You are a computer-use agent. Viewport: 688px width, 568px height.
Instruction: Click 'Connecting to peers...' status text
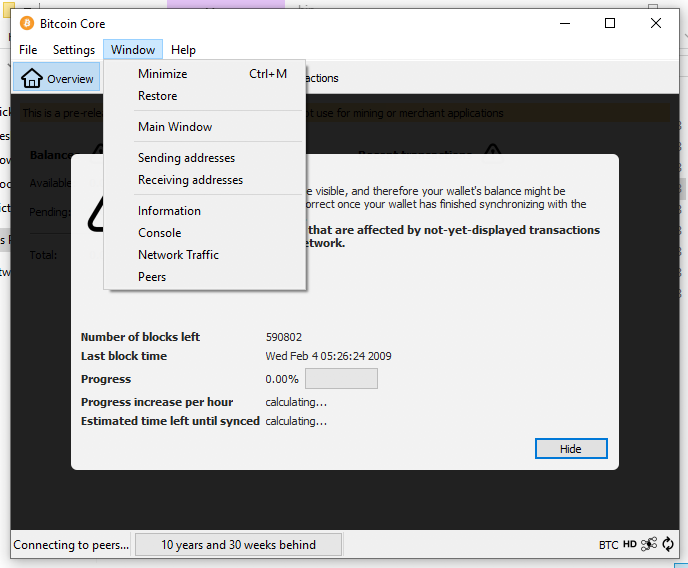tap(71, 545)
